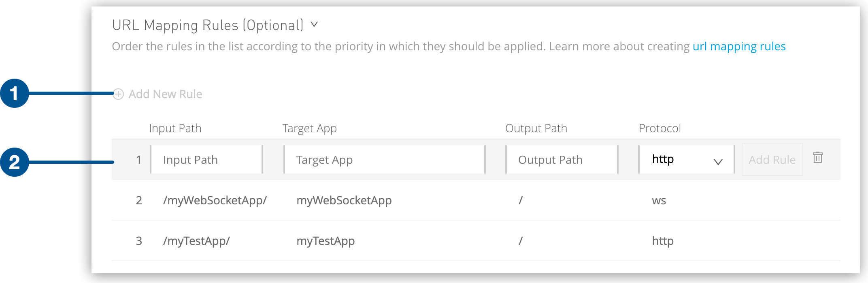
Task: Click the Input Path text field
Action: coord(206,159)
